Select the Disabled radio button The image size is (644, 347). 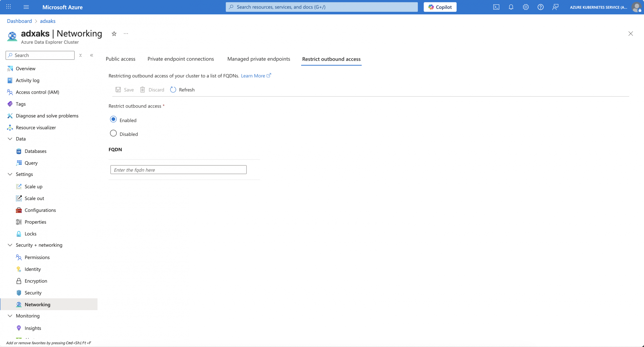pos(113,133)
